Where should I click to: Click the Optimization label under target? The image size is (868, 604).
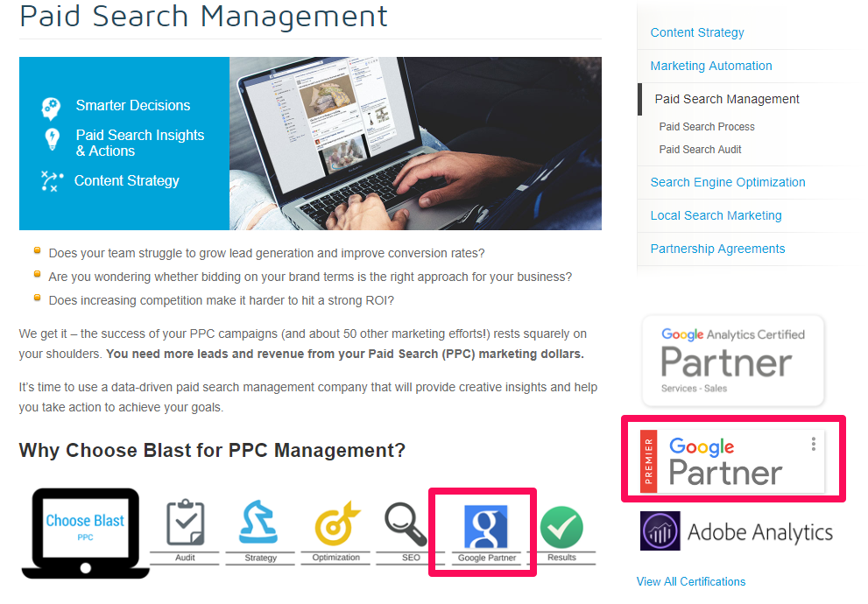(x=336, y=558)
